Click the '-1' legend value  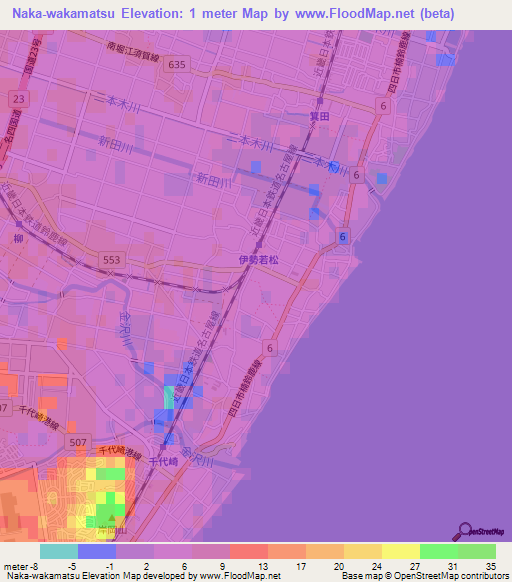pos(110,566)
